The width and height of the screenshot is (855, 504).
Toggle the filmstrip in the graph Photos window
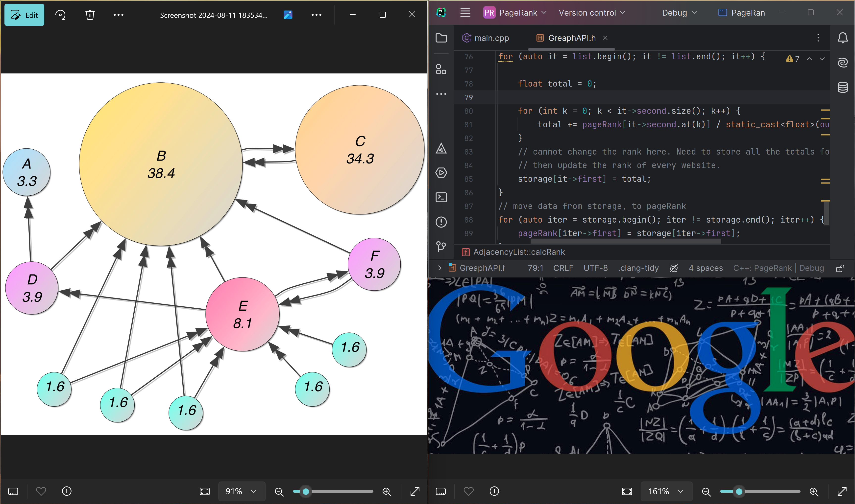[13, 491]
